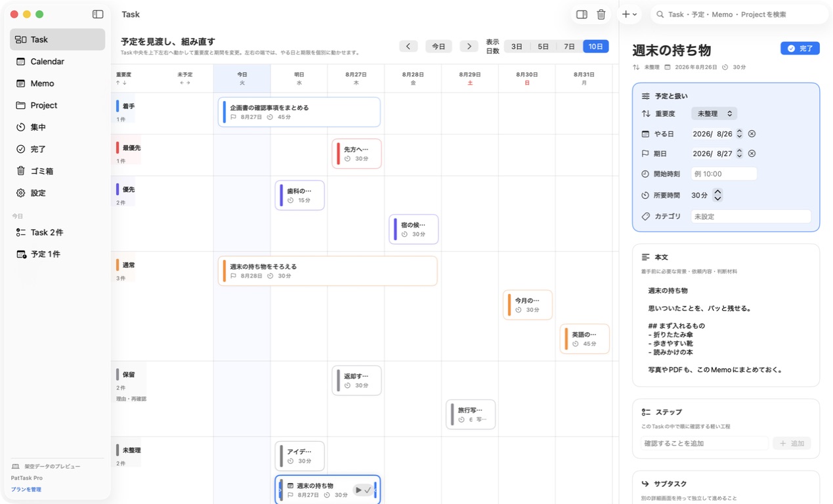The width and height of the screenshot is (833, 504).
Task: Clear the 期日 date with x icon
Action: (x=752, y=154)
